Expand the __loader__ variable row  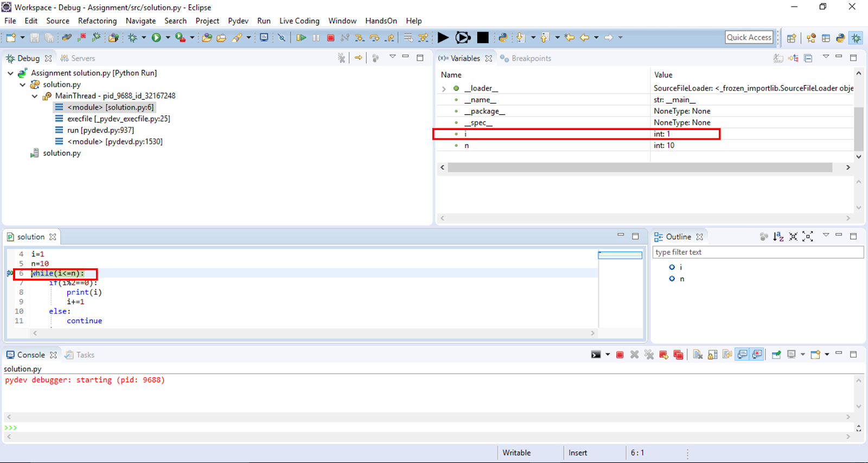tap(444, 88)
